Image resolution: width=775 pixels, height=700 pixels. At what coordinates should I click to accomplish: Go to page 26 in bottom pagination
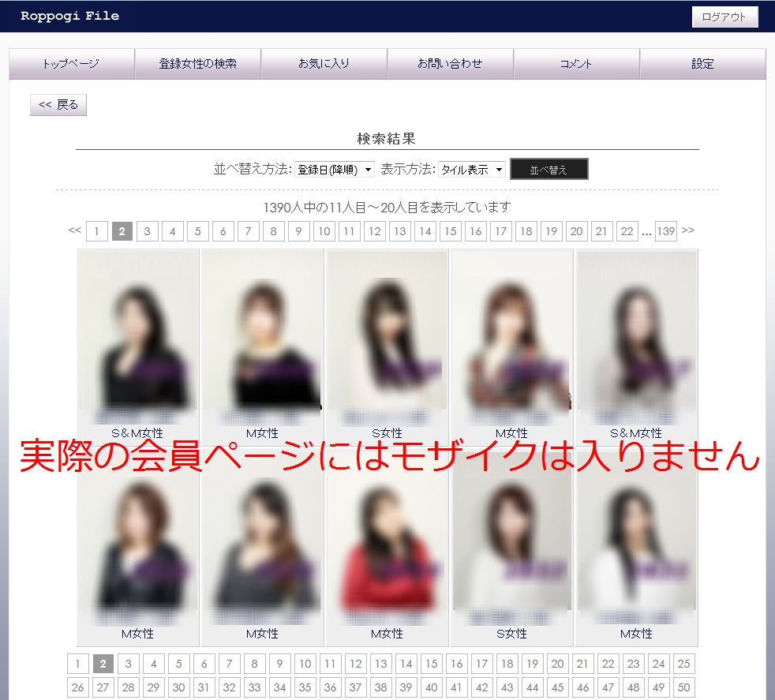(x=77, y=687)
